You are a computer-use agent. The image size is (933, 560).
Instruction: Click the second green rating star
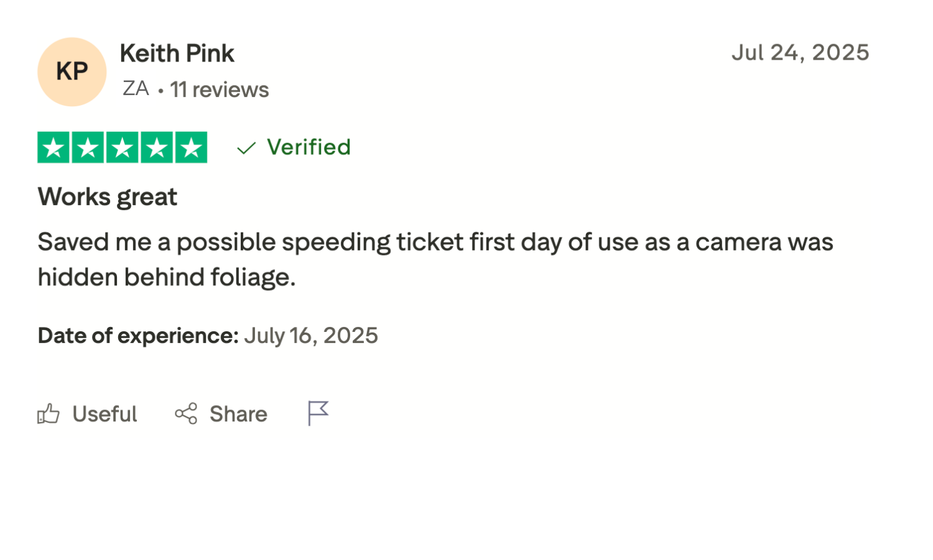click(x=88, y=147)
